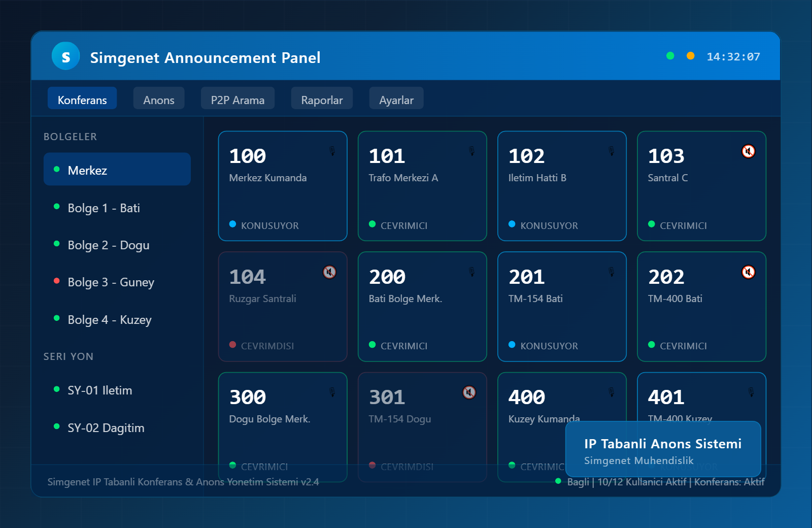The image size is (812, 528).
Task: Click microphone icon on card 200
Action: (471, 272)
